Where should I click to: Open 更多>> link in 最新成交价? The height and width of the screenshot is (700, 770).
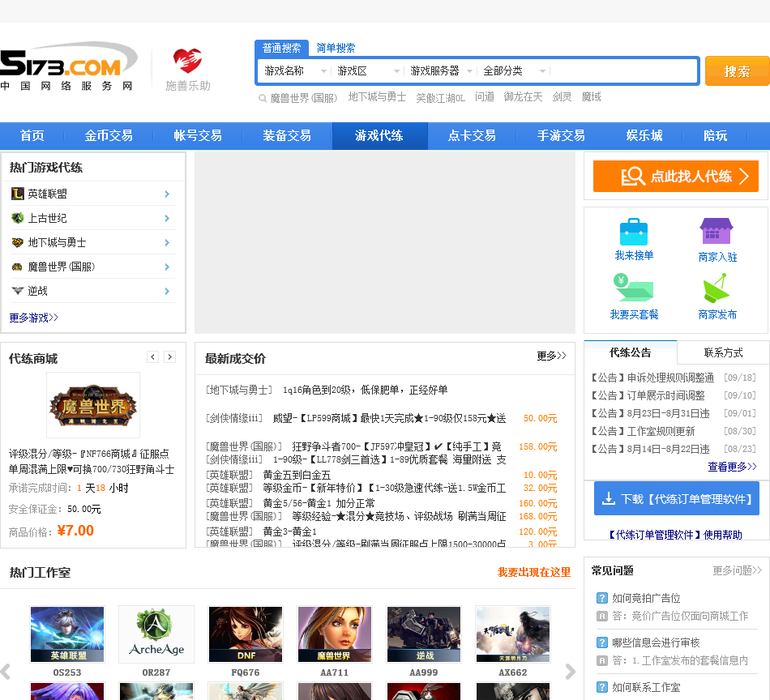551,356
